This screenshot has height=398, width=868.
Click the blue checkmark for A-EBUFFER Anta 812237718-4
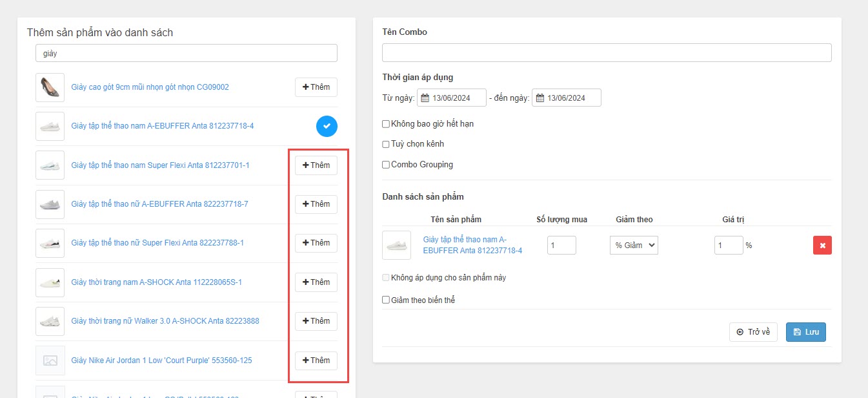pos(327,126)
